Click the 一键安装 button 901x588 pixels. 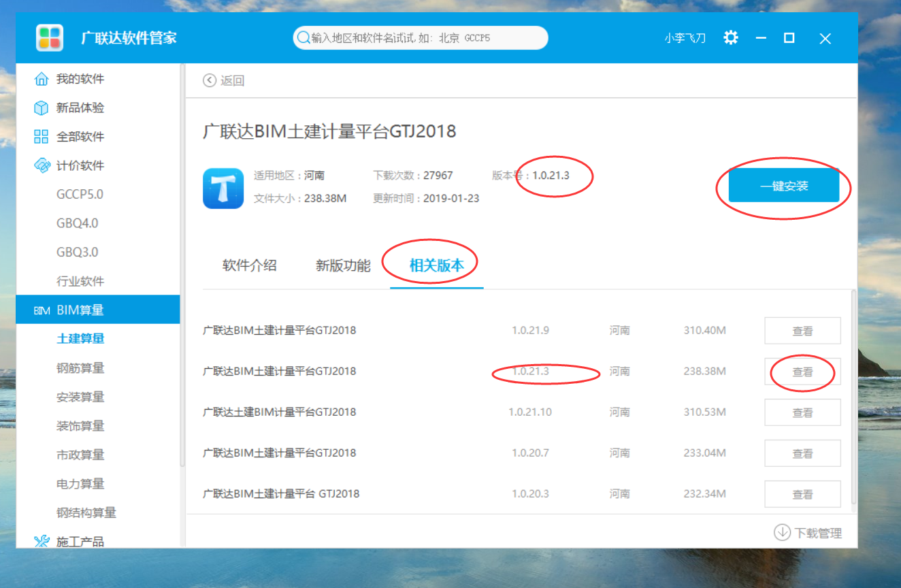point(784,186)
